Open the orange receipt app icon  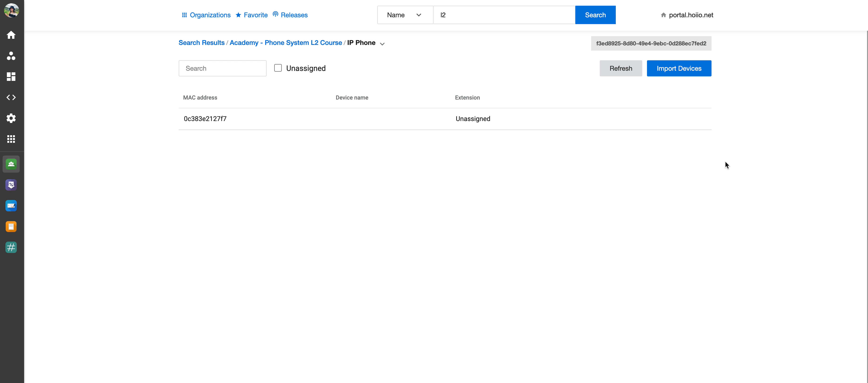(11, 226)
